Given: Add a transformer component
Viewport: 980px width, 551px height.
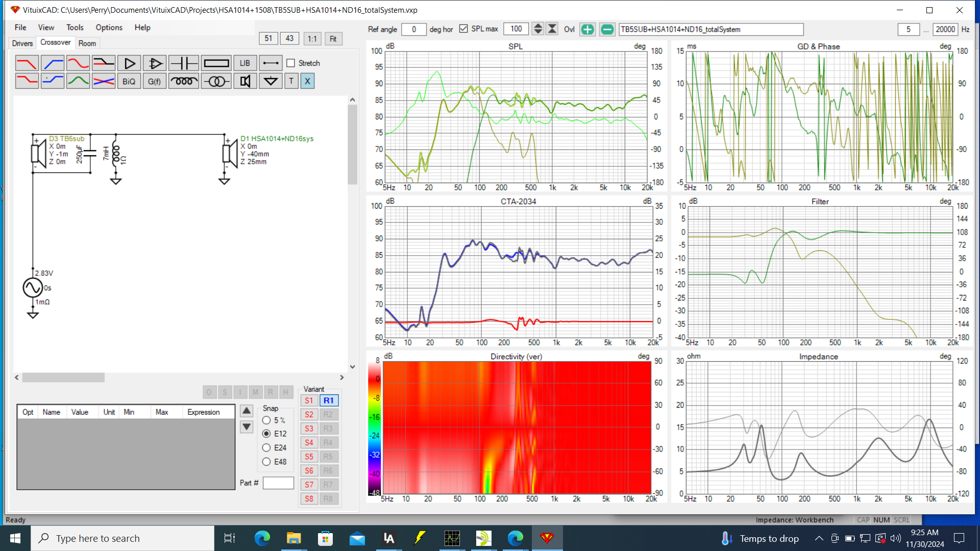Looking at the screenshot, I should [216, 81].
